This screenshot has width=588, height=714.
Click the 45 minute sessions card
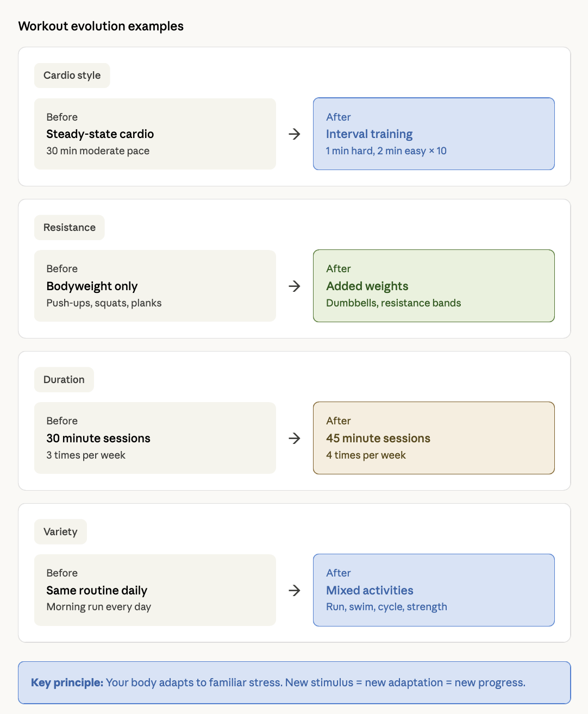click(434, 438)
